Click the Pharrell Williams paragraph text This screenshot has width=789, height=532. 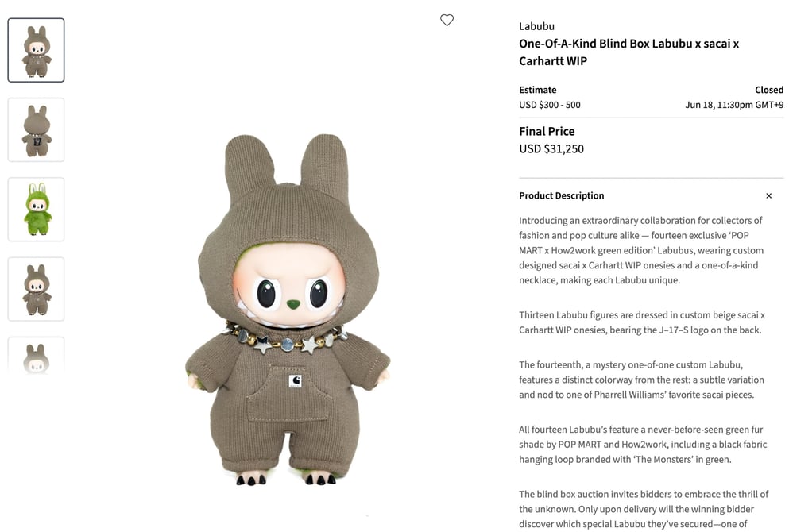pyautogui.click(x=641, y=380)
